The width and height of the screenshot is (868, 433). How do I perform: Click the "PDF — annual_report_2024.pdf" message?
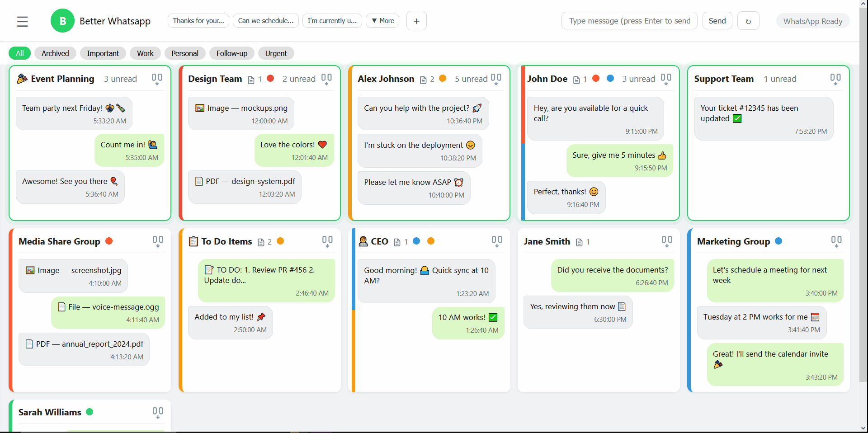(x=84, y=349)
